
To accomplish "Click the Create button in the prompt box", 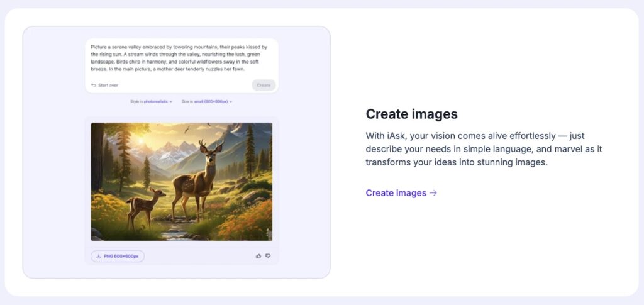I will click(264, 85).
